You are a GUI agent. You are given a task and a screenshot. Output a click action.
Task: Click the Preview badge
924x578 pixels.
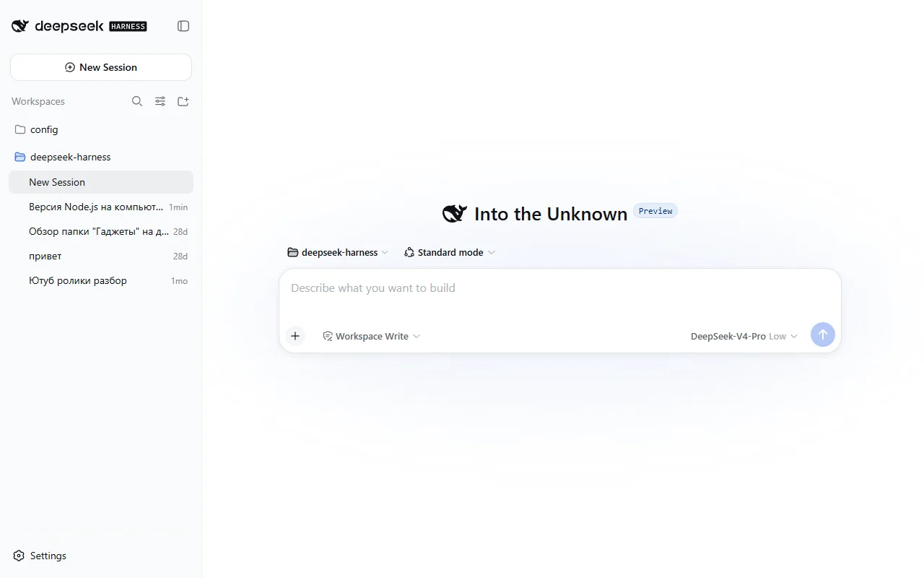655,211
